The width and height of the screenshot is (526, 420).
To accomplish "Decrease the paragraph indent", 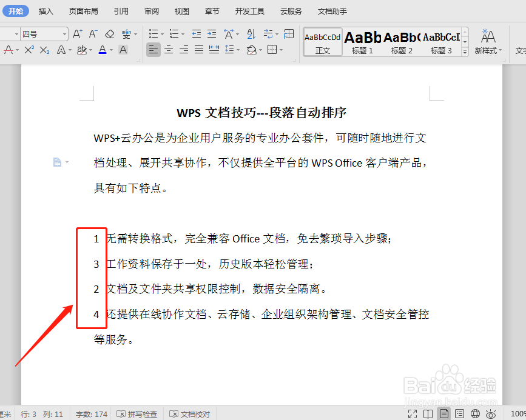I will [197, 34].
